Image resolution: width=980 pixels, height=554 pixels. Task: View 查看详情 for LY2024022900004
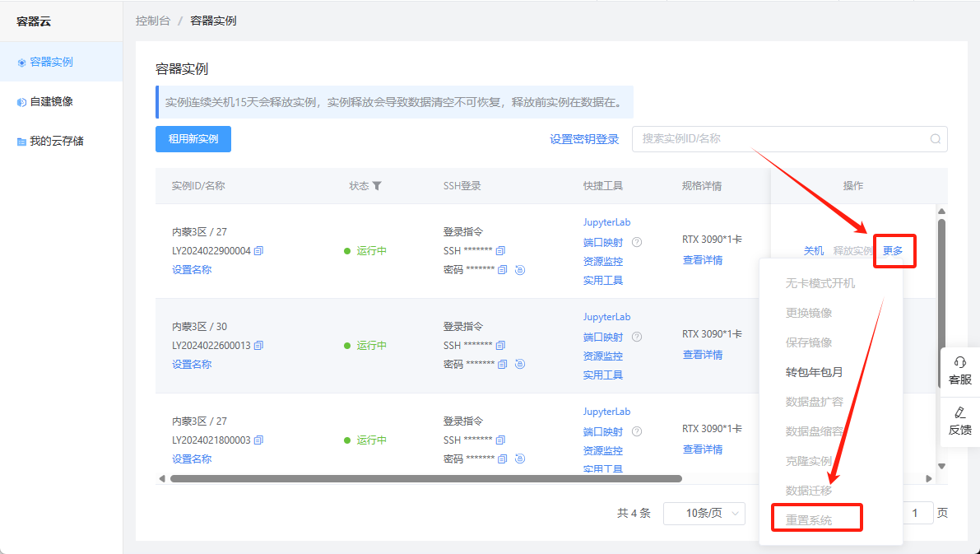[x=703, y=260]
